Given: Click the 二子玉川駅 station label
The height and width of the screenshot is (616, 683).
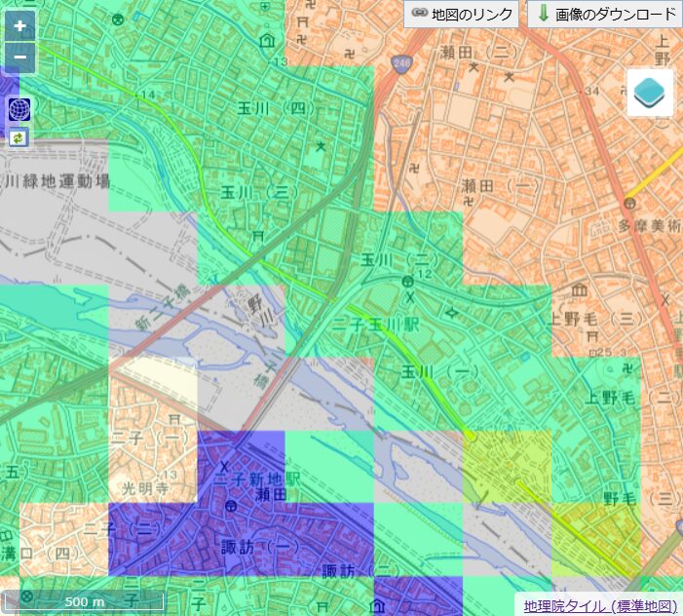Looking at the screenshot, I should click(x=376, y=325).
